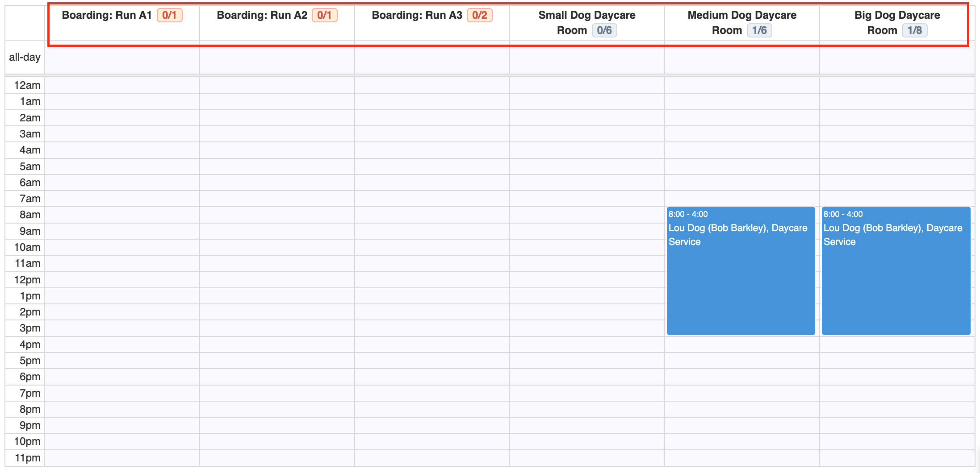Select the 8am slot in Small Dog Room
Viewport: 980px width, 473px height.
pos(587,215)
